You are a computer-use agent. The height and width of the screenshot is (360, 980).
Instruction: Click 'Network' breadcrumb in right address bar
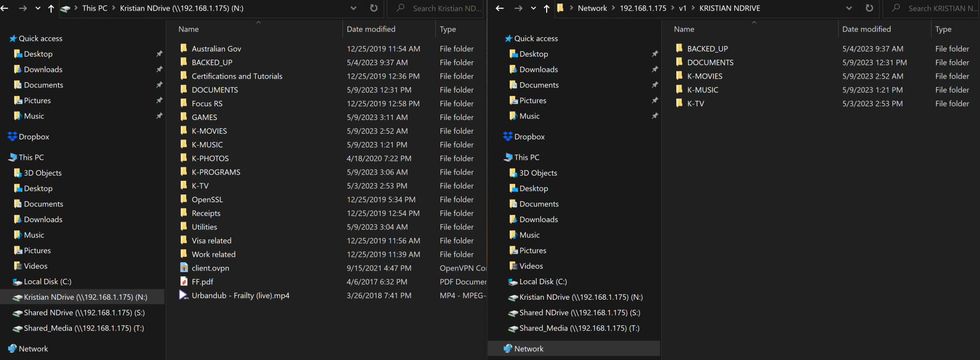592,8
